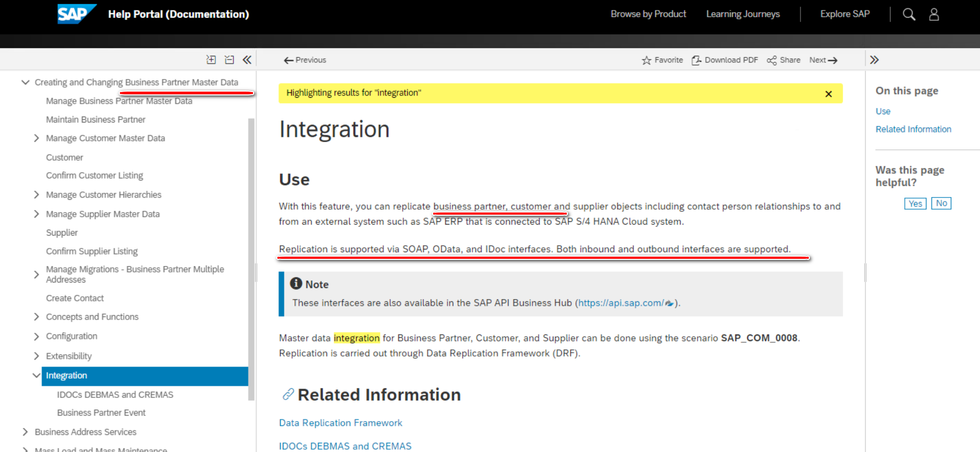Open Browse by Product menu
The height and width of the screenshot is (452, 980).
(648, 14)
